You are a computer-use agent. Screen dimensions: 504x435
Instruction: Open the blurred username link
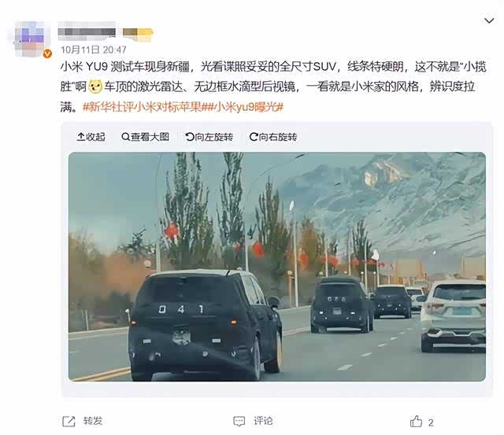tap(87, 31)
